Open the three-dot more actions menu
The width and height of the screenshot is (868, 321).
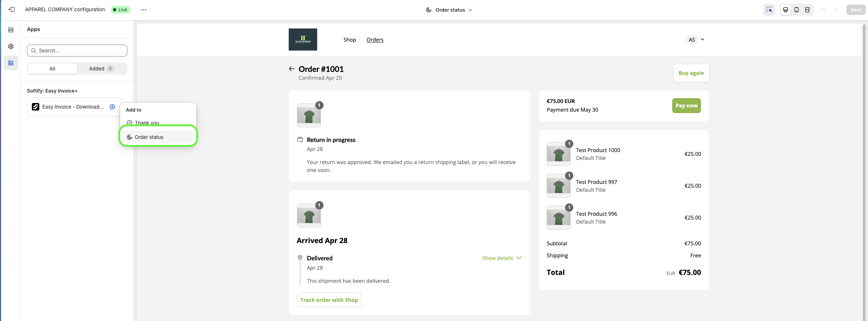(x=144, y=10)
